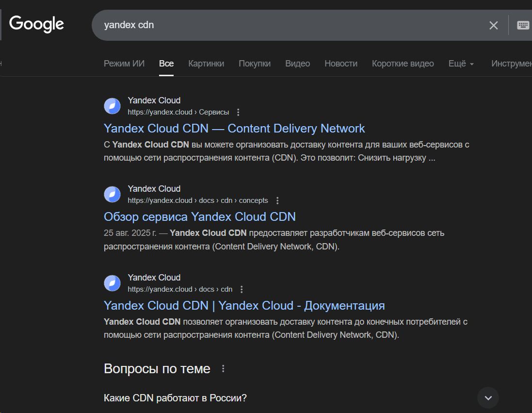
Task: Open the Yandex Cloud - Документация result link
Action: pos(244,306)
